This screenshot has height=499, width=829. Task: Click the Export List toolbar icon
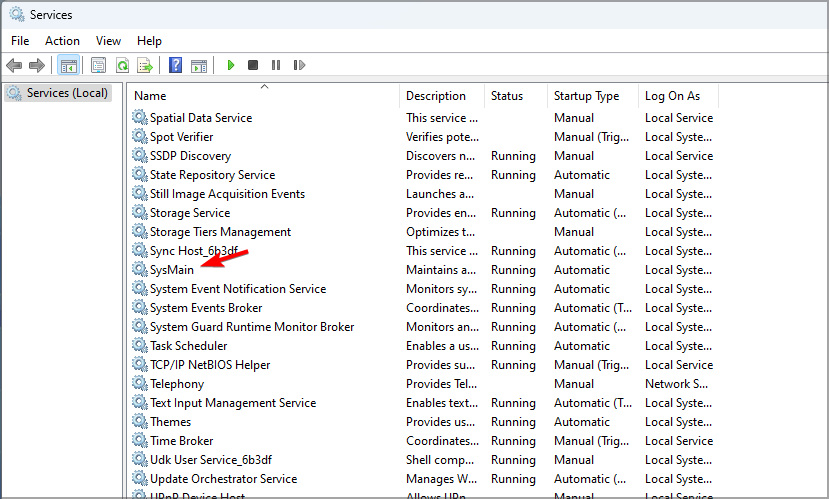(x=145, y=66)
